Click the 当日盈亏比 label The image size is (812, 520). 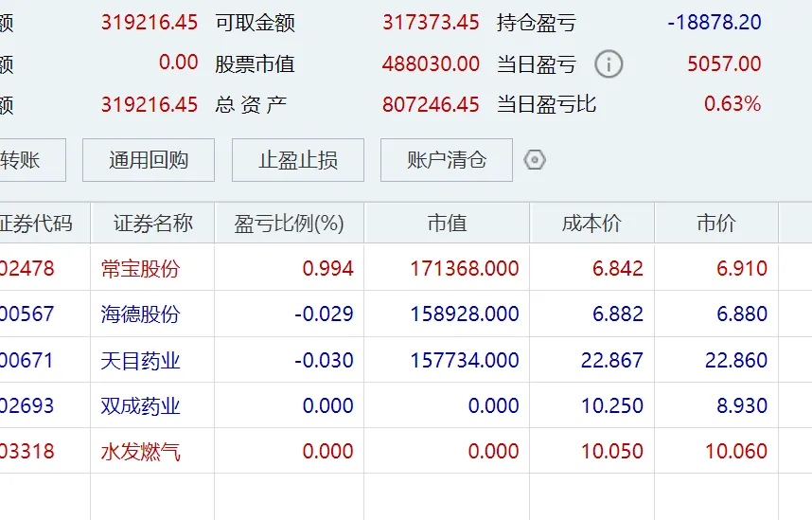tap(546, 104)
